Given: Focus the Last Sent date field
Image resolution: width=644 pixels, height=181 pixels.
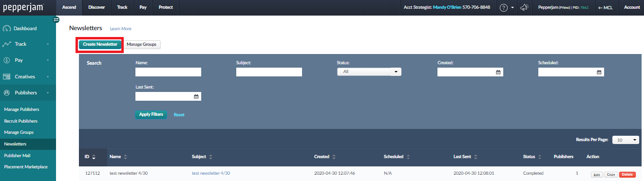Looking at the screenshot, I should pos(168,96).
